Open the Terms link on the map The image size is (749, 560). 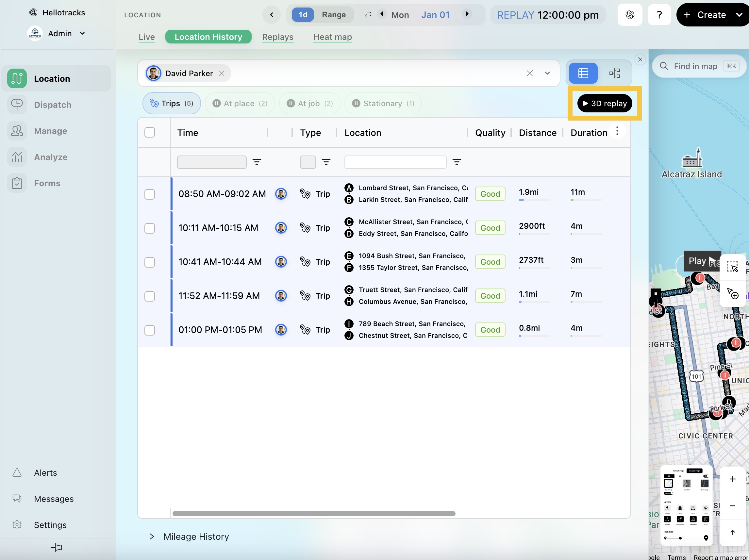pyautogui.click(x=676, y=557)
